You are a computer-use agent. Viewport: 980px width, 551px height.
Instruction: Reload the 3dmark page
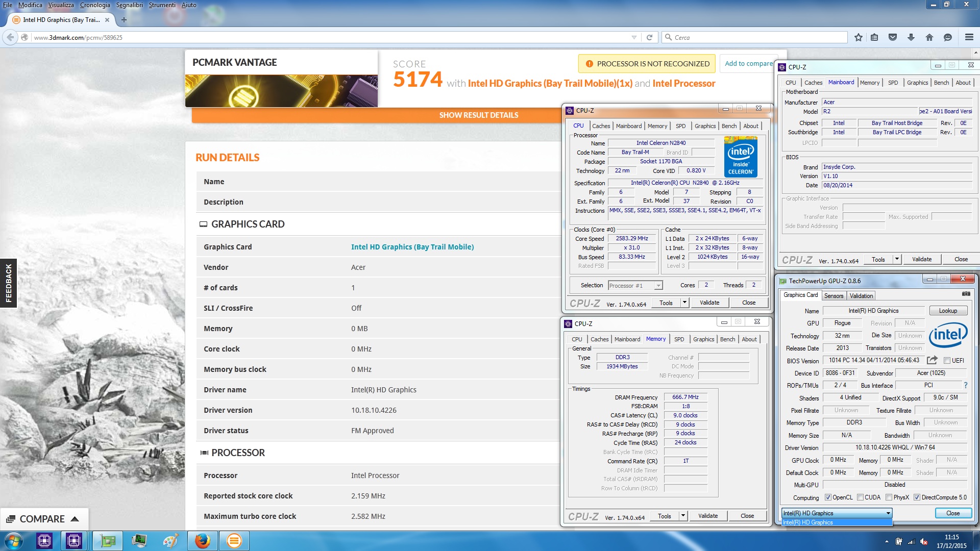tap(649, 37)
